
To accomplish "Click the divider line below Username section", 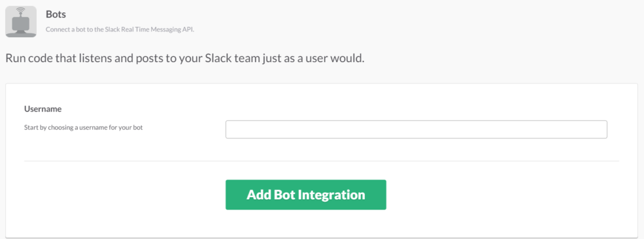I will pyautogui.click(x=322, y=161).
